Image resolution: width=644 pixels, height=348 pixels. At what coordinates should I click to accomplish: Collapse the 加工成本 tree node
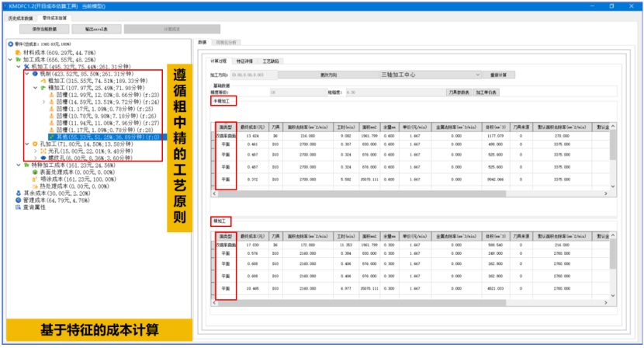click(x=9, y=59)
